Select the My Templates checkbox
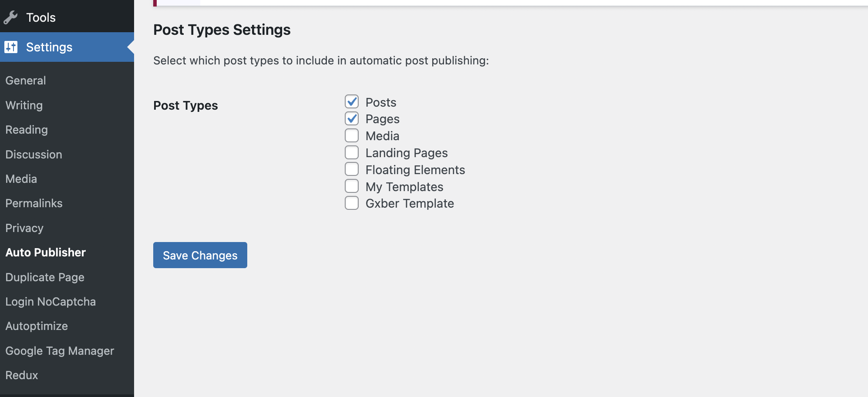This screenshot has width=868, height=397. tap(352, 186)
